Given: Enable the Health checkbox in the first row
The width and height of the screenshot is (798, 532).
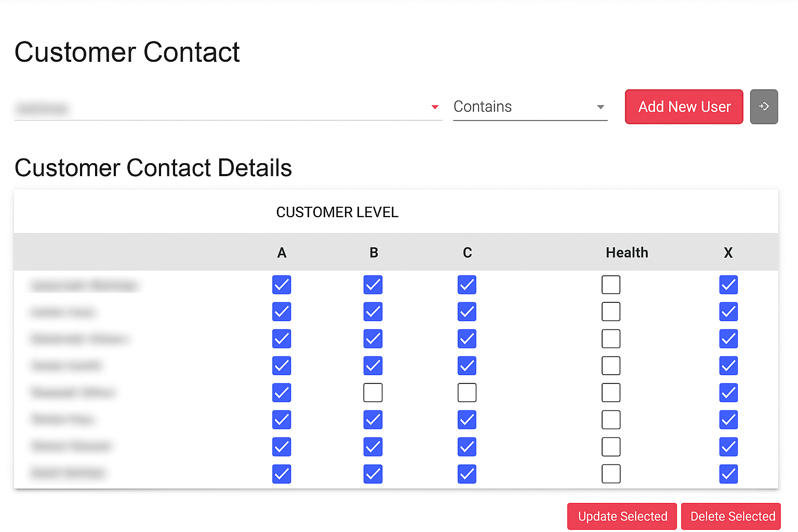Looking at the screenshot, I should (x=611, y=285).
